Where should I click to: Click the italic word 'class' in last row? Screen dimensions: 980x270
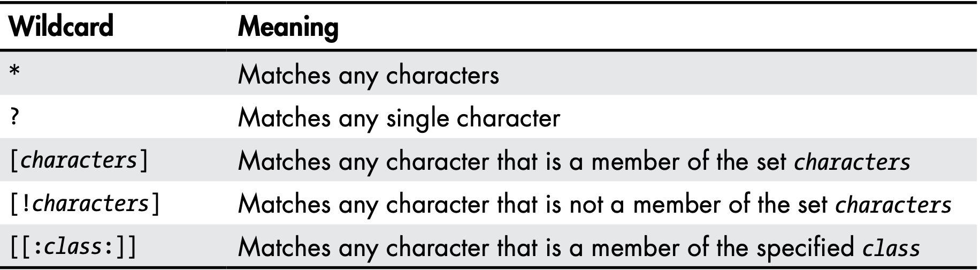(x=891, y=247)
